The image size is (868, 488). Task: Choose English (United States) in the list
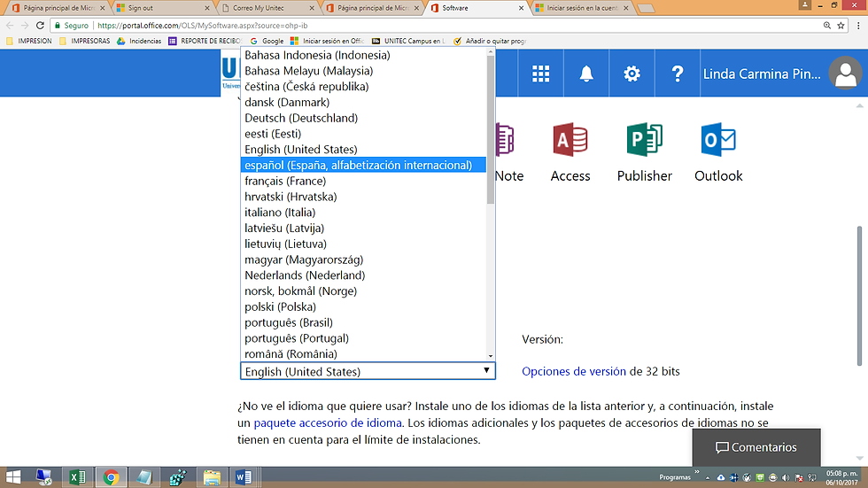point(364,150)
